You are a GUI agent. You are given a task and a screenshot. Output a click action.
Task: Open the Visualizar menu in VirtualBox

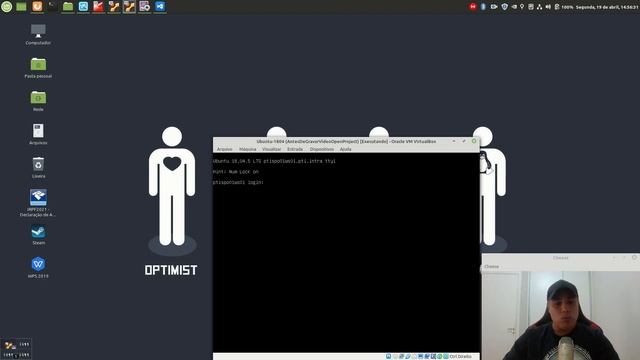[x=271, y=149]
